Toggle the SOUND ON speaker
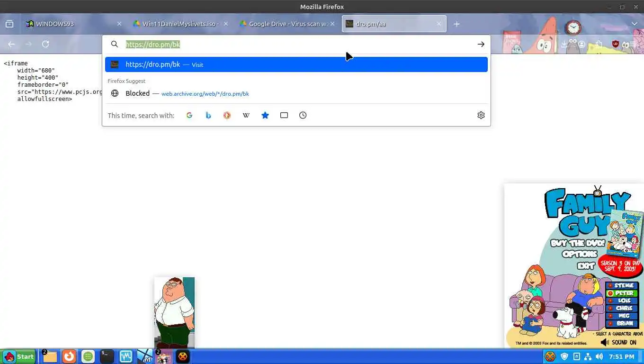The width and height of the screenshot is (644, 364). click(618, 342)
